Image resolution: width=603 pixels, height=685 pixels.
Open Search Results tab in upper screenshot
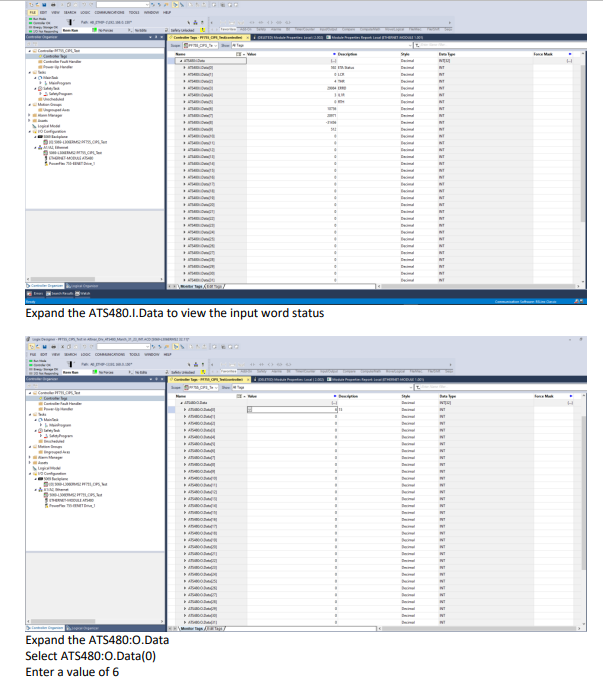pos(60,294)
